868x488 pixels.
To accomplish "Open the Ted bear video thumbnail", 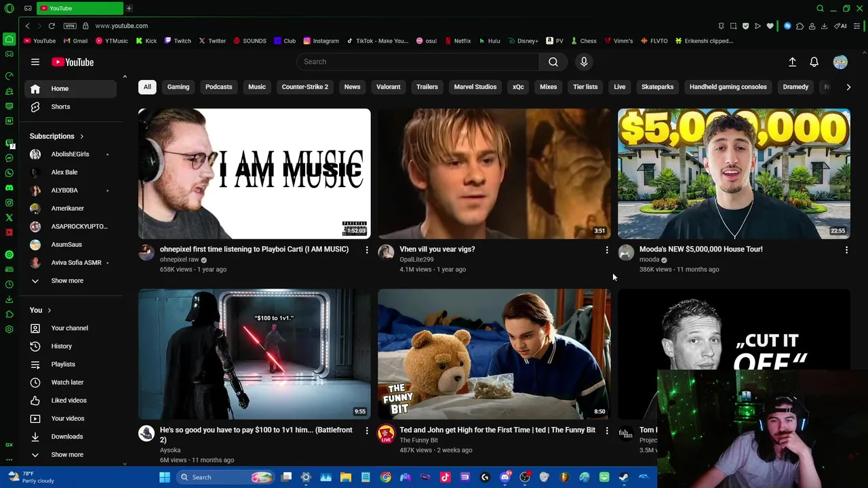I will click(x=494, y=354).
